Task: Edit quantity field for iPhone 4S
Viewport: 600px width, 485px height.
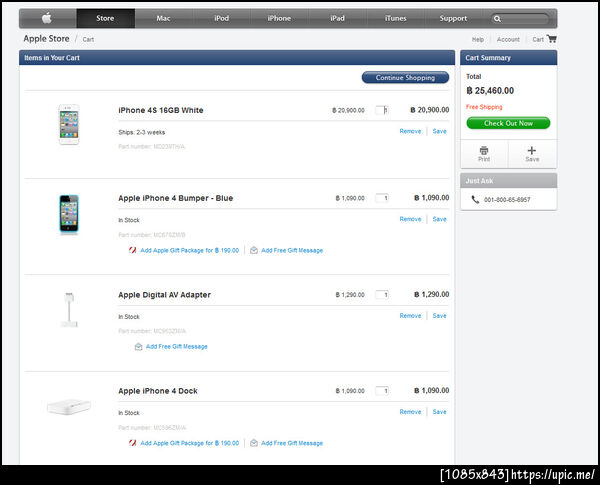Action: click(x=382, y=110)
